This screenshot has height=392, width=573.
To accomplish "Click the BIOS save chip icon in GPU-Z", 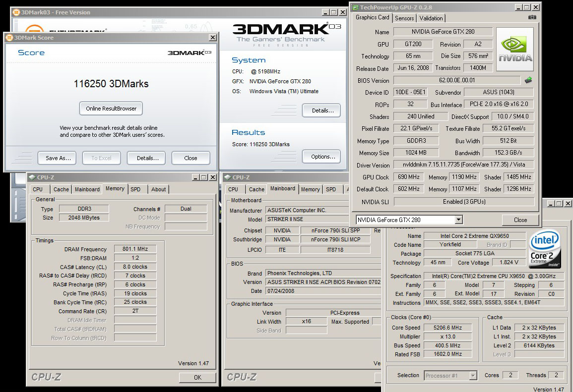I will point(528,80).
